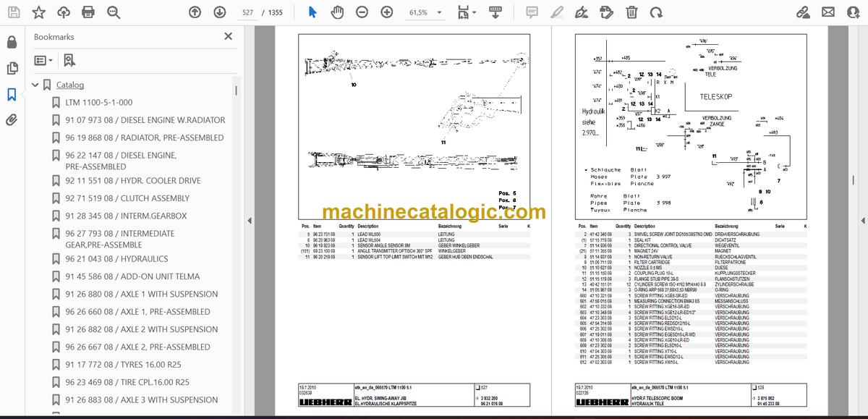
Task: Select the hand pan tool
Action: pos(337,12)
